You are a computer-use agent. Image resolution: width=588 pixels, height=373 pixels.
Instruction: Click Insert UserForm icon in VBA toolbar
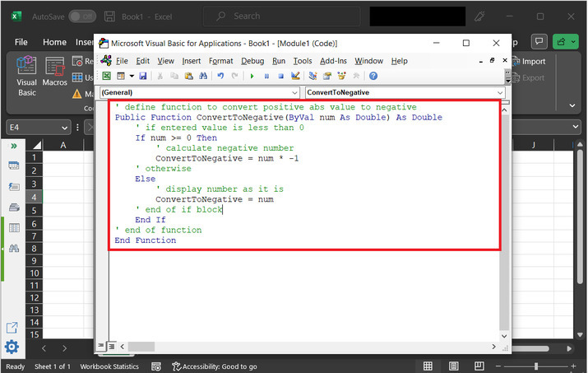coord(121,76)
